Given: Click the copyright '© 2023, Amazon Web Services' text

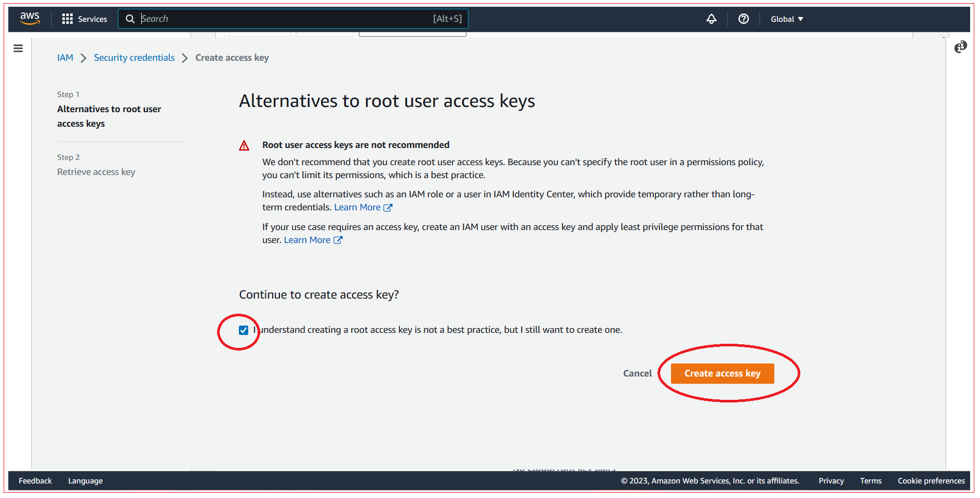Looking at the screenshot, I should (x=710, y=481).
